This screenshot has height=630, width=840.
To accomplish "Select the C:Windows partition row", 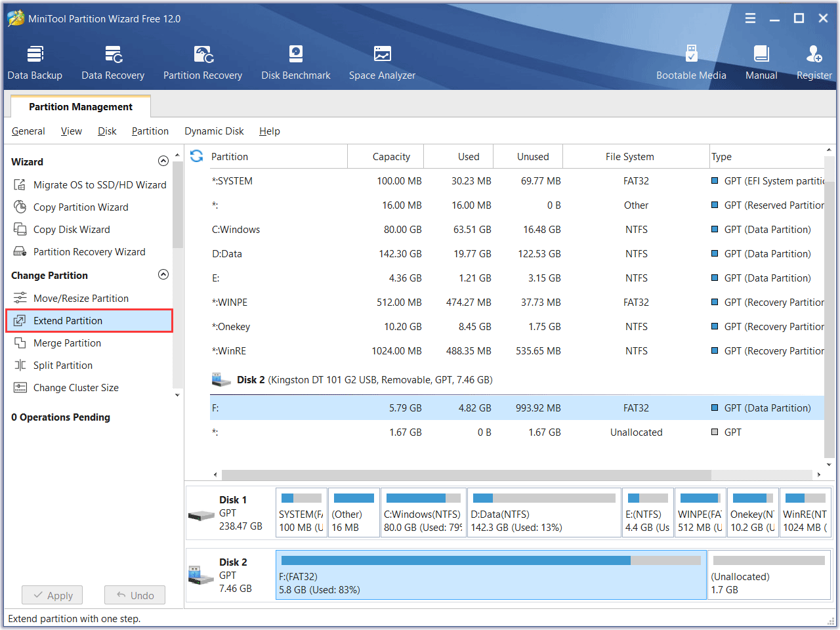I will click(517, 230).
